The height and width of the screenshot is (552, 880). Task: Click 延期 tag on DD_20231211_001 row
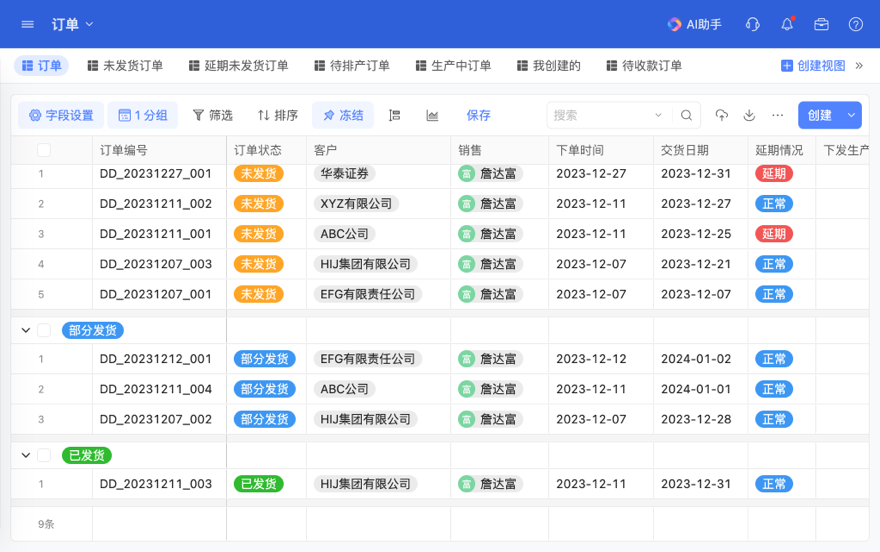pyautogui.click(x=774, y=234)
